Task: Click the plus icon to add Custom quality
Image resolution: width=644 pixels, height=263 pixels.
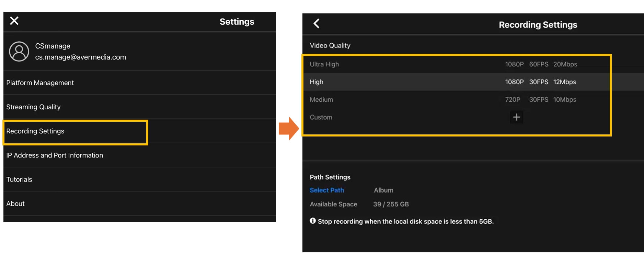Action: point(516,117)
